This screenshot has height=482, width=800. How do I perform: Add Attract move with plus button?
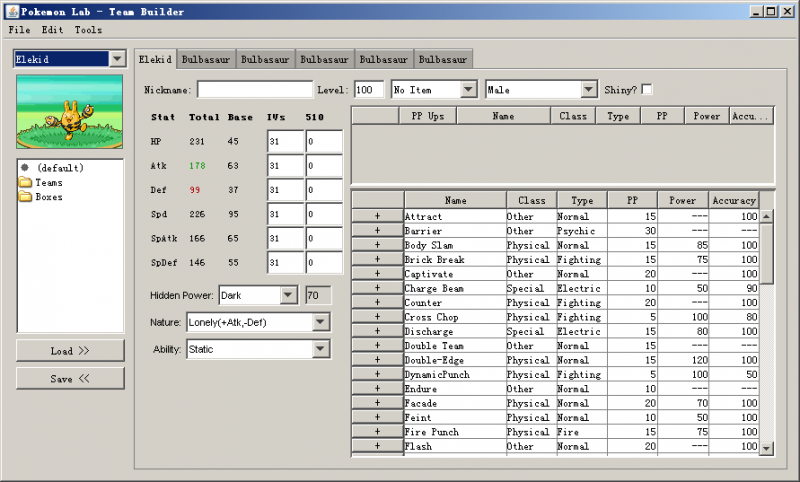coord(378,216)
